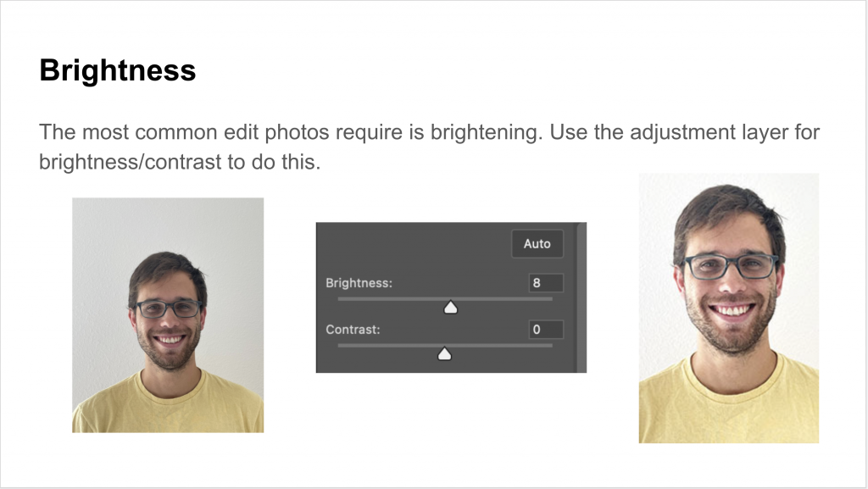Select the brightened photo on the right

[x=728, y=308]
